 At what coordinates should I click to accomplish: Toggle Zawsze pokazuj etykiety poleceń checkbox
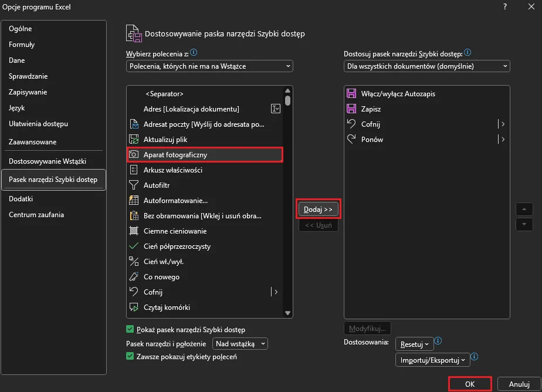pyautogui.click(x=130, y=356)
